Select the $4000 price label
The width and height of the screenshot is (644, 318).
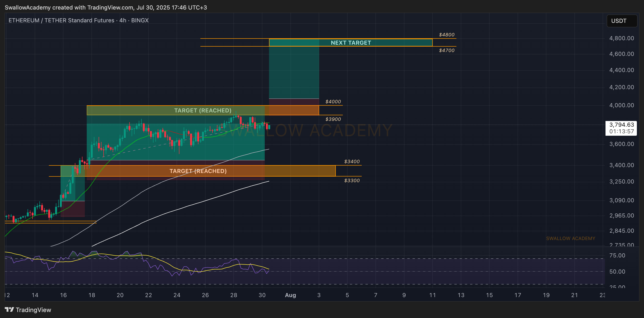[333, 101]
